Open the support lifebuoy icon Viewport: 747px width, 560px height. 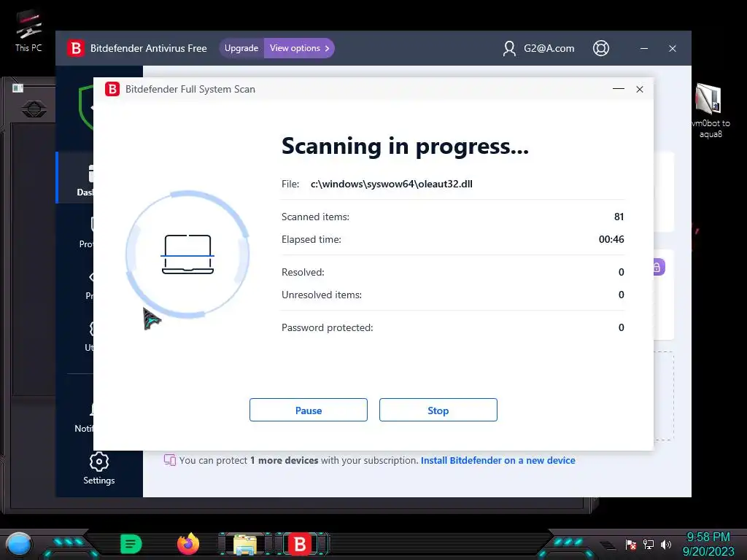point(601,48)
